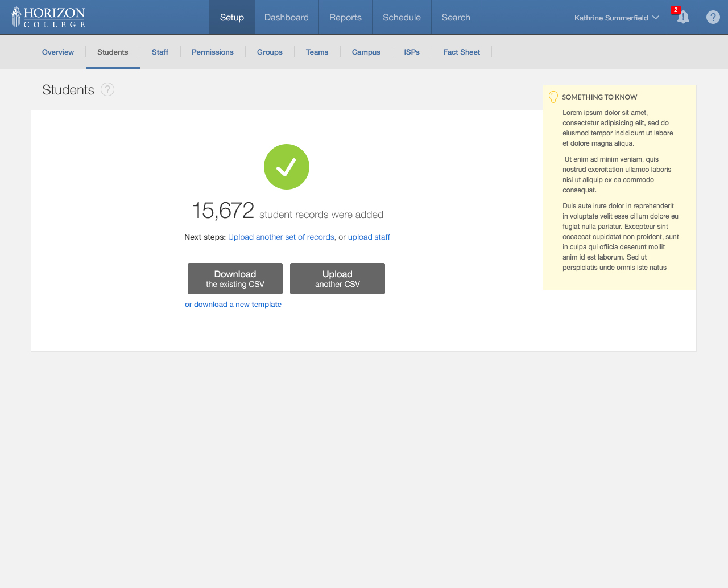This screenshot has height=588, width=728.
Task: Click the 'SOMETHING TO KNOW' heading
Action: tap(599, 97)
